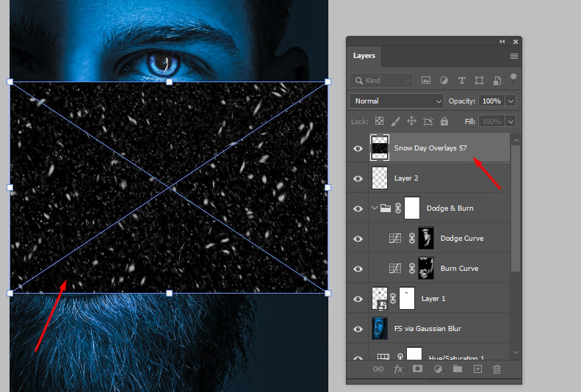Viewport: 581px width, 392px height.
Task: Click Dodge Curve mask thumbnail
Action: (426, 238)
